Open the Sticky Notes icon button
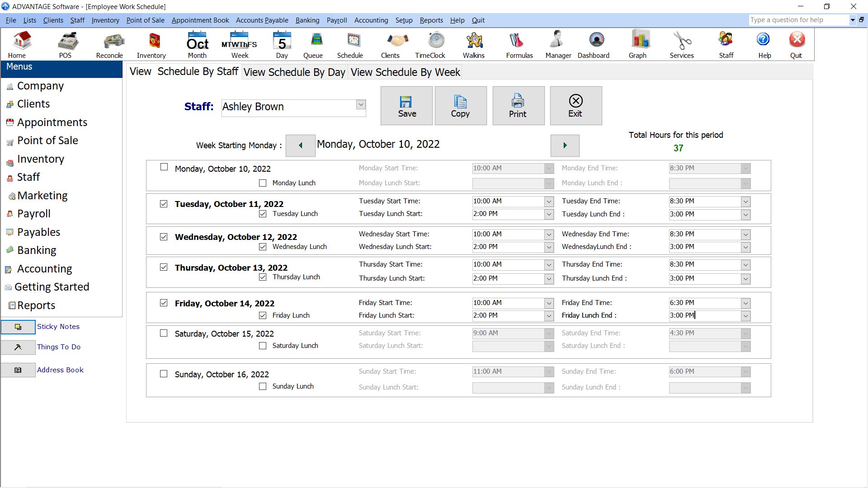This screenshot has width=868, height=488. tap(18, 327)
